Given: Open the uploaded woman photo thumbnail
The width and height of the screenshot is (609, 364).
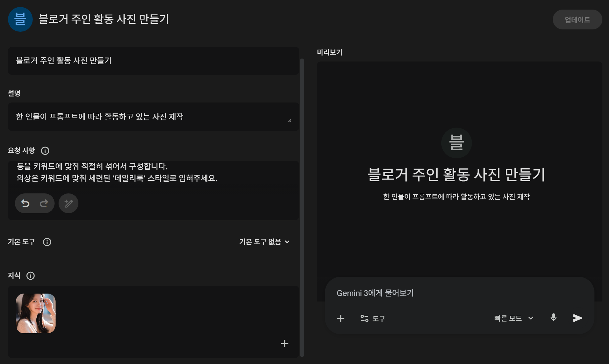Looking at the screenshot, I should pos(36,313).
